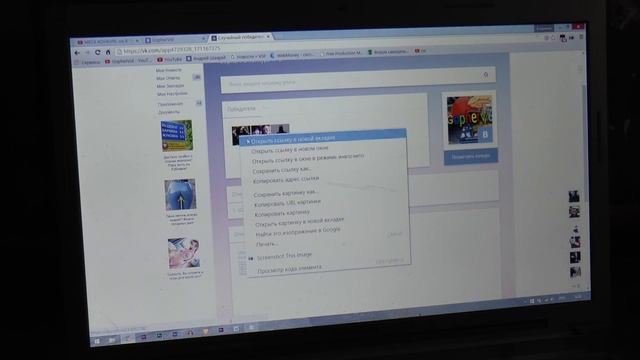Screen dimensions: 640x360
Task: Select 'Копировать адрес ссылки'
Action: pyautogui.click(x=286, y=180)
